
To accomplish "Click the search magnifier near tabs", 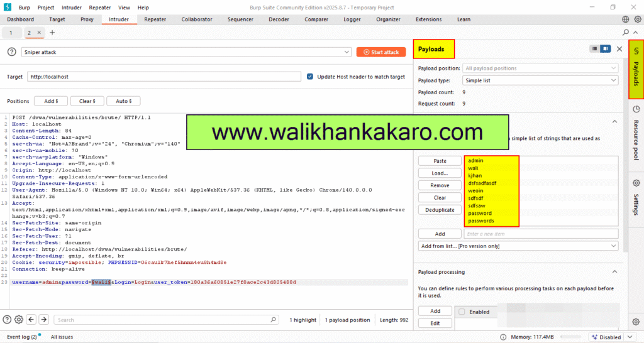I will [x=626, y=32].
